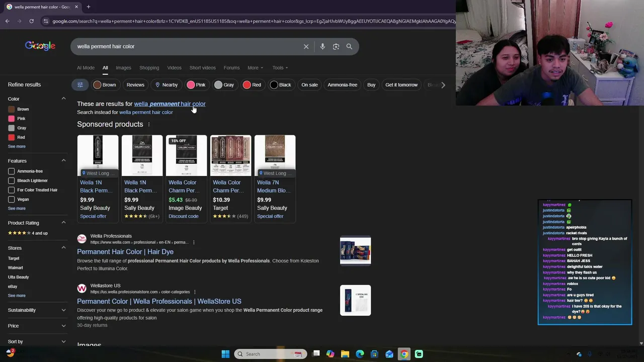
Task: Switch to the Forums tab
Action: coord(231,68)
